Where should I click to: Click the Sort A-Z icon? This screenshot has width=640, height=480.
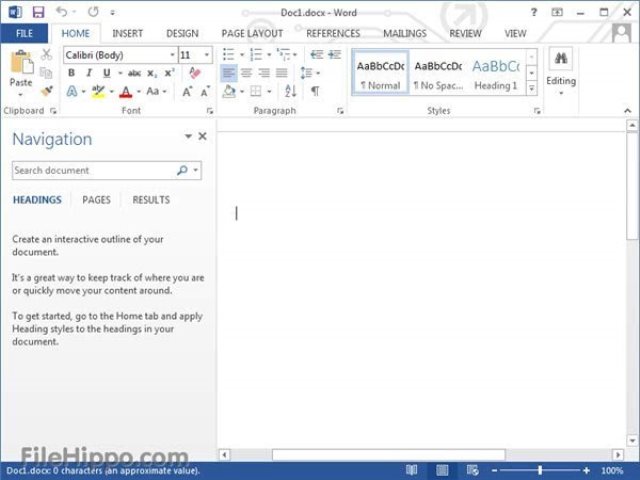point(291,91)
